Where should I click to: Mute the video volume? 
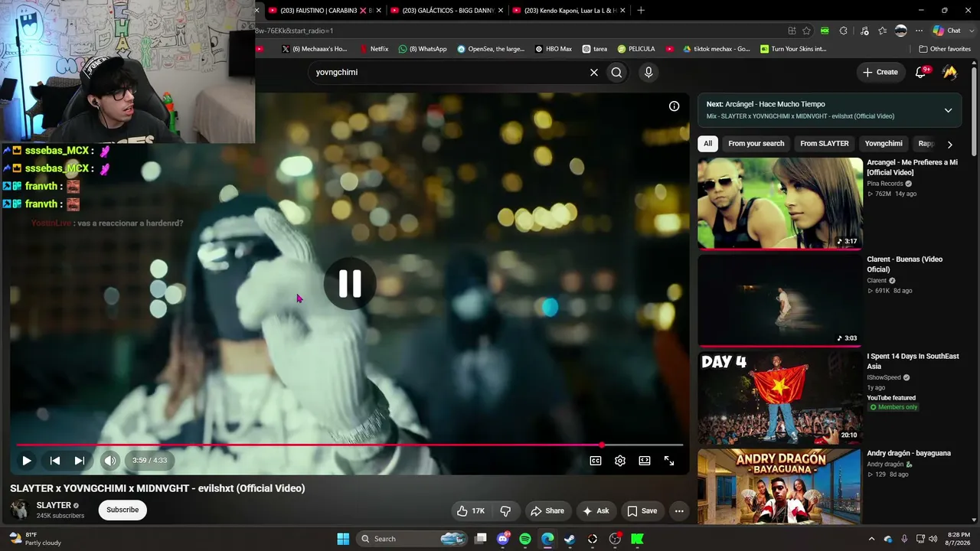point(110,461)
